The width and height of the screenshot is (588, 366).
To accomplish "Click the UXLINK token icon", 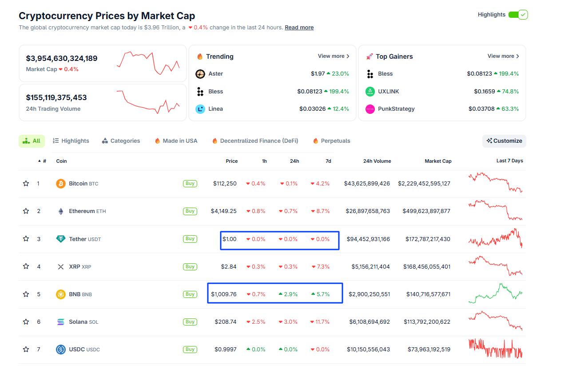I will pyautogui.click(x=370, y=91).
